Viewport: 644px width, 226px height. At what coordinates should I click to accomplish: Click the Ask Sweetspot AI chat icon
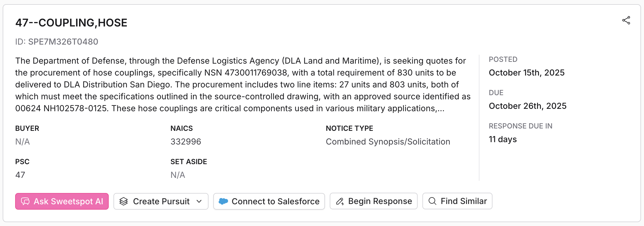coord(25,202)
